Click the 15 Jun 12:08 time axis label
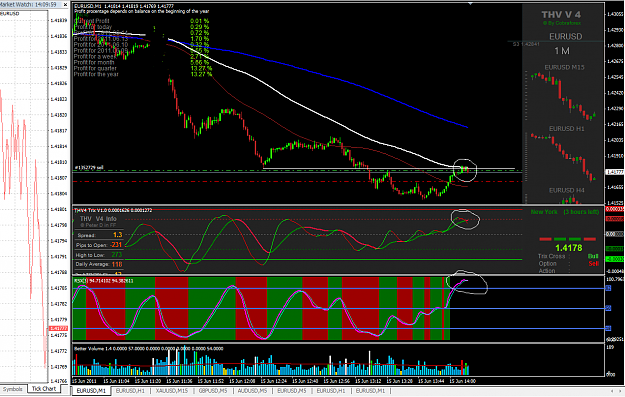Screen dimensions: 625x397 pyautogui.click(x=242, y=381)
